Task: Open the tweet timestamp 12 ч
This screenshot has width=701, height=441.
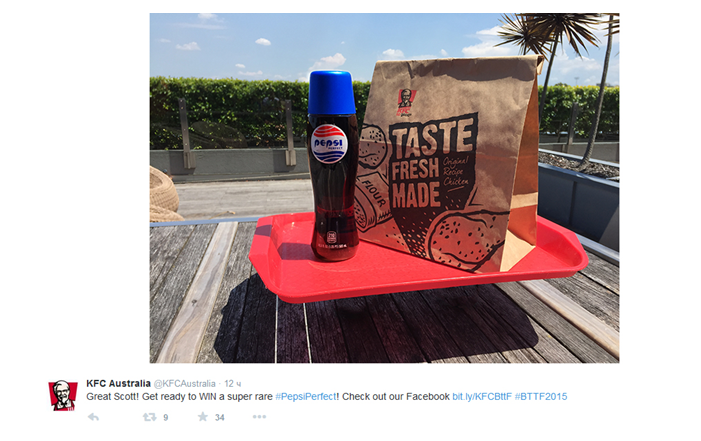Action: tap(232, 384)
